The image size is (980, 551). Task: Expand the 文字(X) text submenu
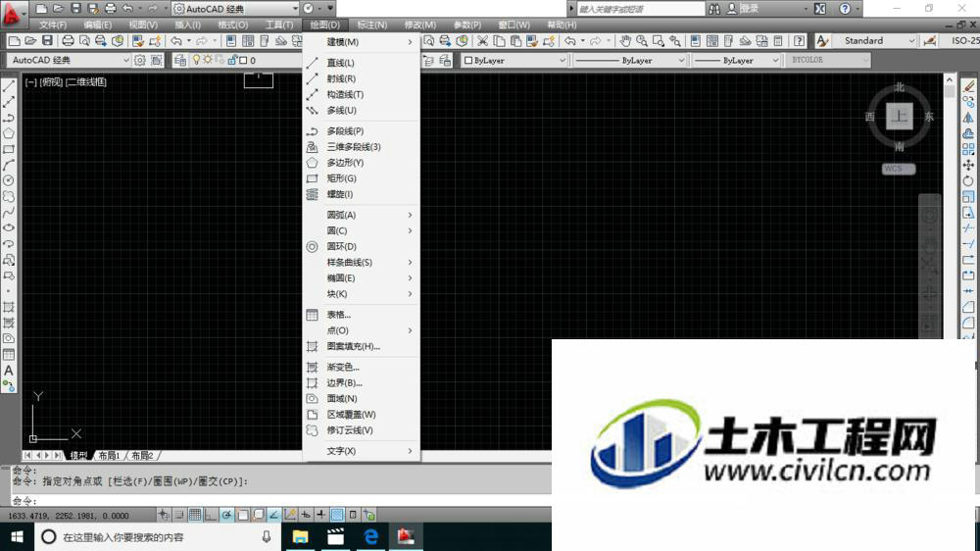361,451
